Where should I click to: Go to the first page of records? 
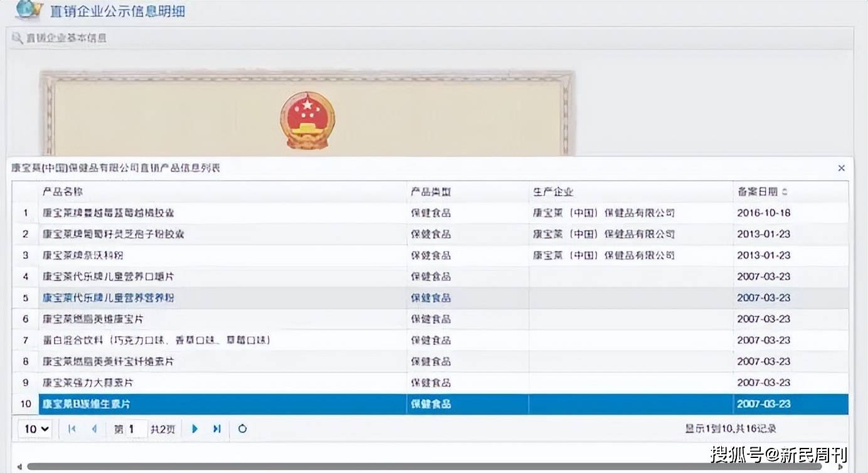(x=72, y=429)
